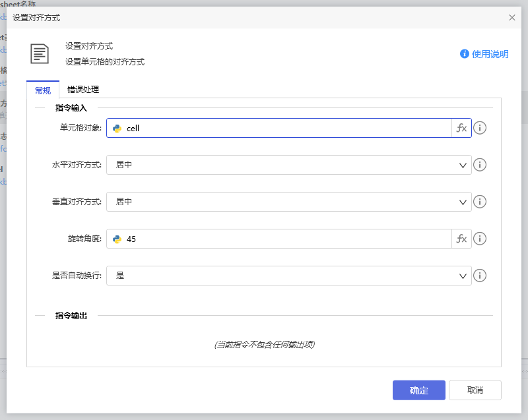Click the fx button beside 单元格对象 field
The height and width of the screenshot is (420, 528).
coord(461,128)
